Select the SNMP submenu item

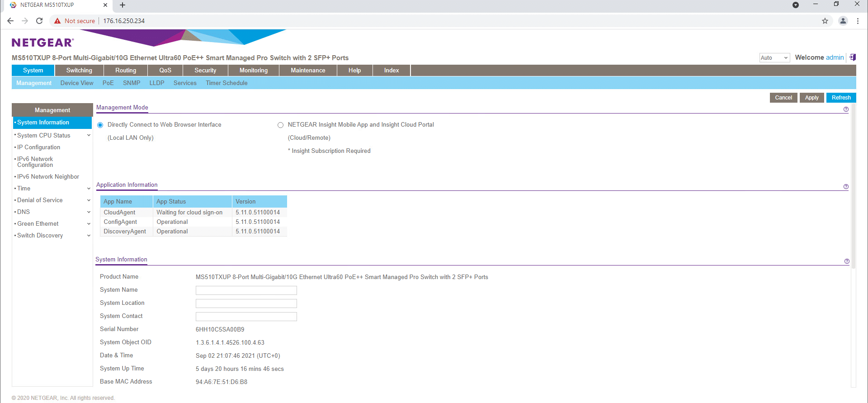coord(132,83)
